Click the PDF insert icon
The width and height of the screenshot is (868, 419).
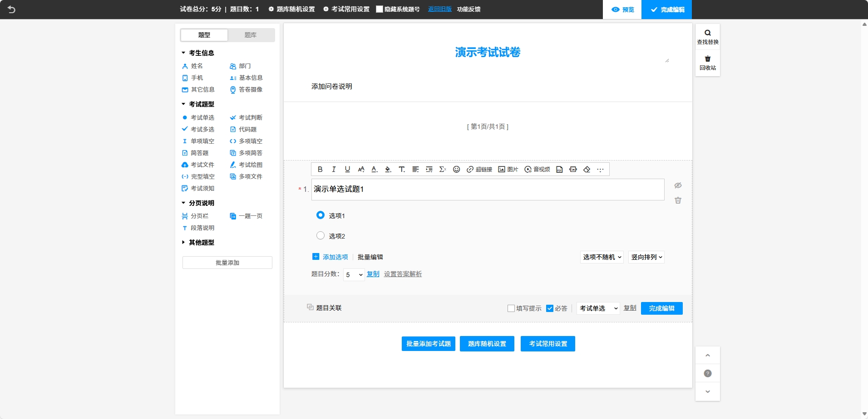pyautogui.click(x=559, y=169)
